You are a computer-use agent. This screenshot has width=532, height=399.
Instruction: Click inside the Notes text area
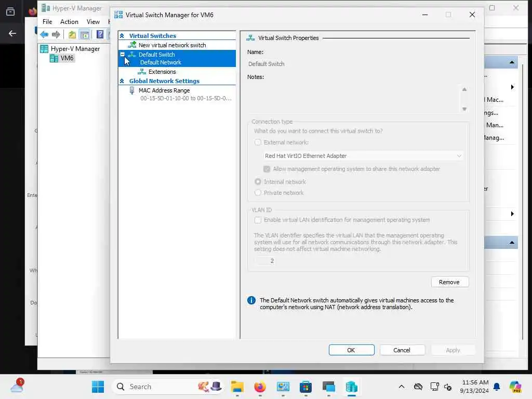(353, 99)
